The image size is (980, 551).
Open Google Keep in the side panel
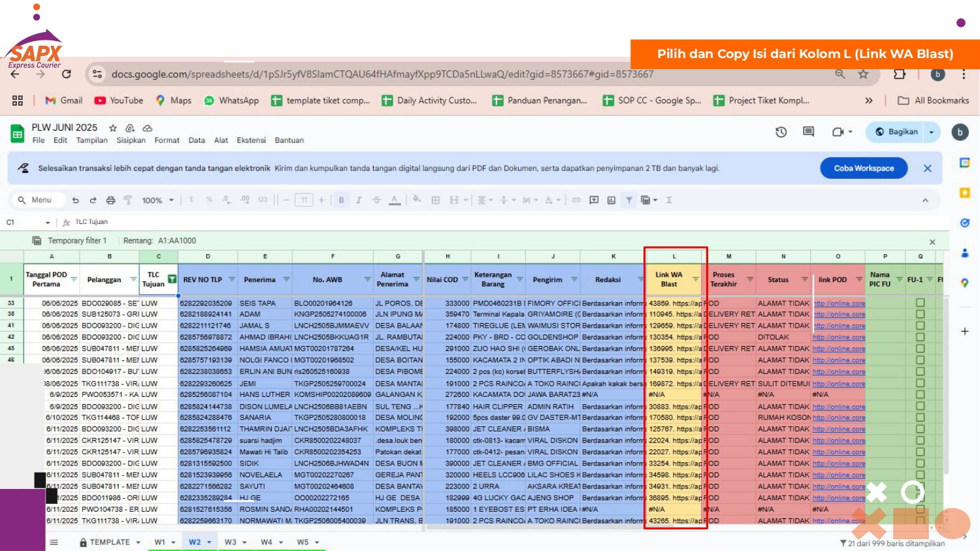964,193
